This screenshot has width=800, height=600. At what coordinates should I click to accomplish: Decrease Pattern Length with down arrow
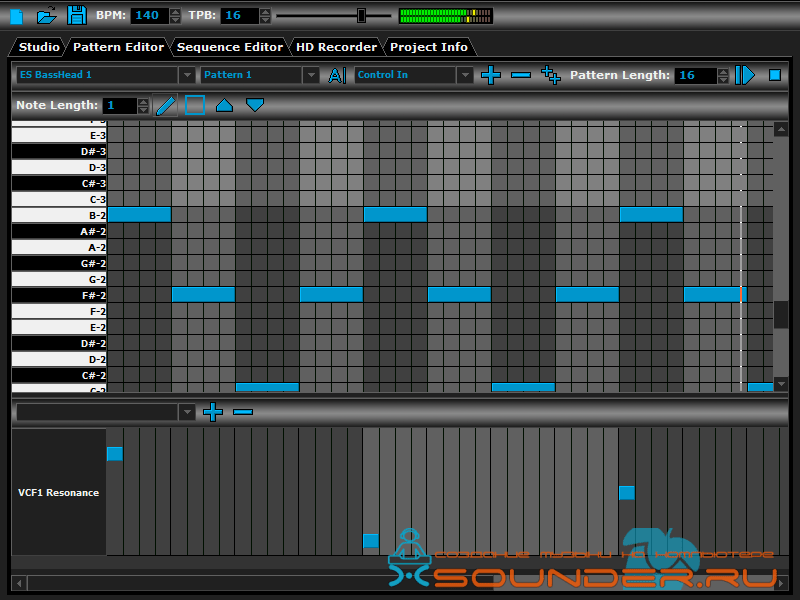(723, 80)
